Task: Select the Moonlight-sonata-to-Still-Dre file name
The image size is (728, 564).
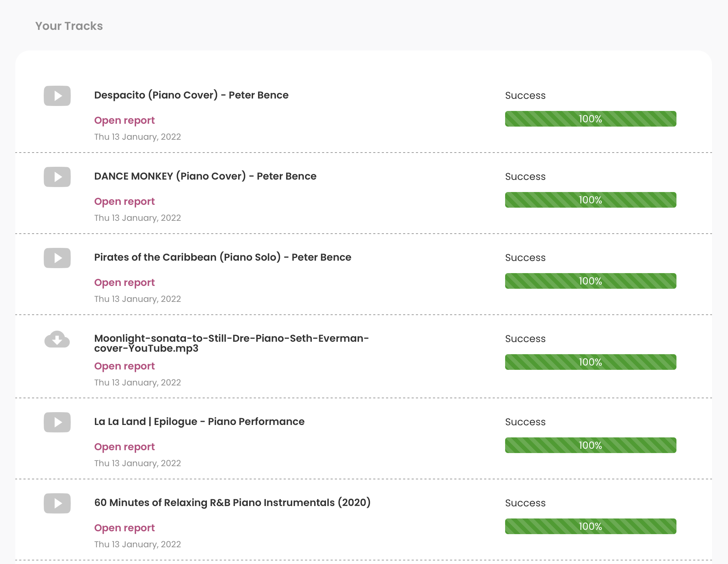Action: tap(231, 343)
